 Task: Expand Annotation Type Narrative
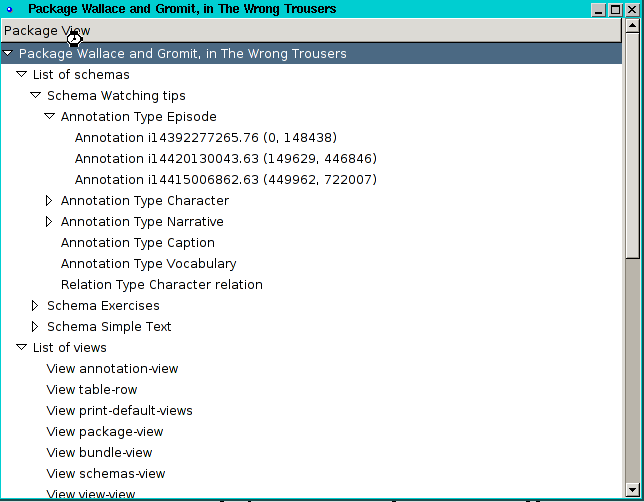pyautogui.click(x=50, y=222)
